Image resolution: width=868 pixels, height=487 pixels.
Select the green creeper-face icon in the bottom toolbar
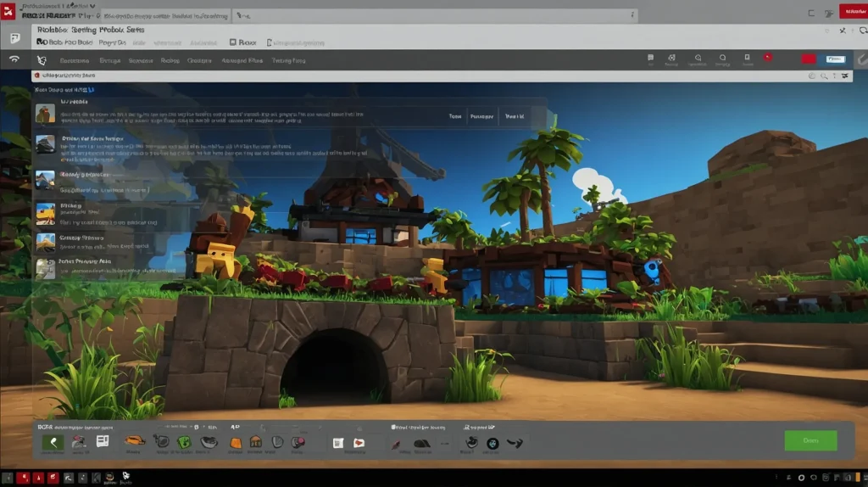click(184, 441)
